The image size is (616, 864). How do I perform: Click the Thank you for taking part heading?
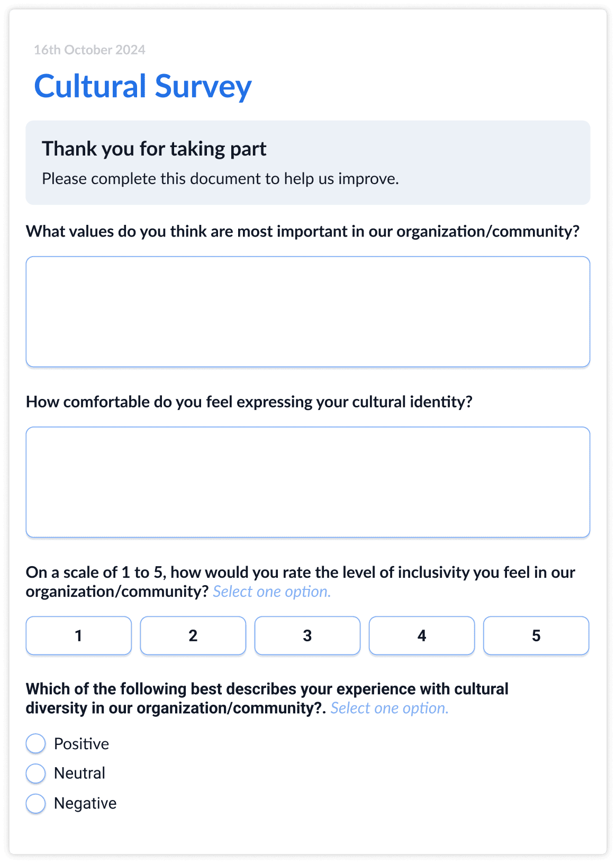pyautogui.click(x=155, y=149)
